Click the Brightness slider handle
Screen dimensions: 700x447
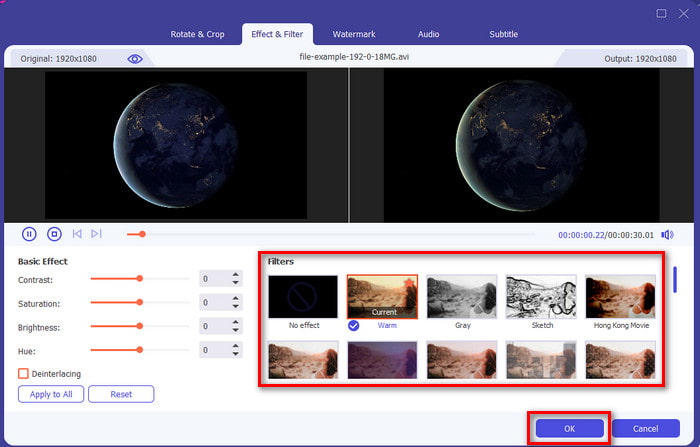tap(139, 326)
